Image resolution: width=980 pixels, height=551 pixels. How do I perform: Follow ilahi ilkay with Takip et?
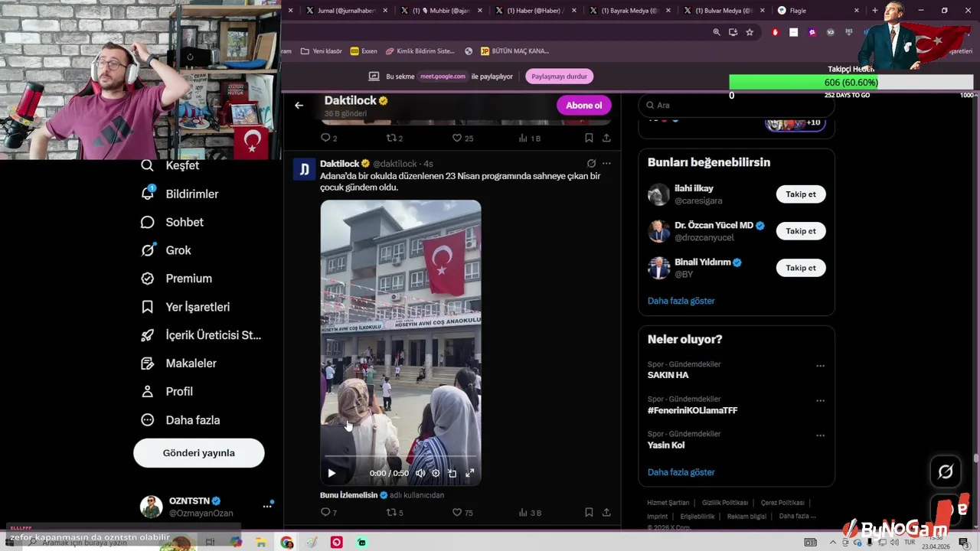801,194
